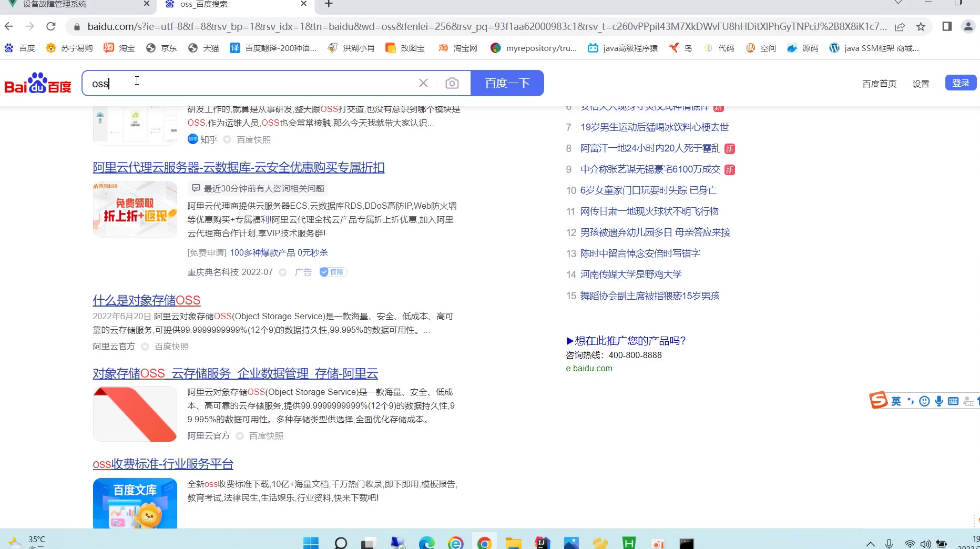Open result 对象存储OSS_云存储服务 阿里云
This screenshot has width=980, height=549.
pos(236,373)
